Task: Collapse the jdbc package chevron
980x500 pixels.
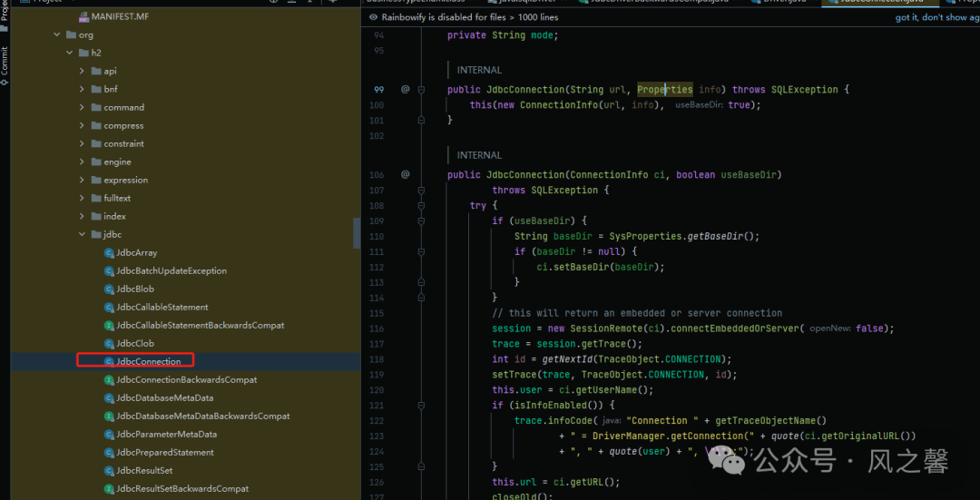Action: [x=82, y=235]
